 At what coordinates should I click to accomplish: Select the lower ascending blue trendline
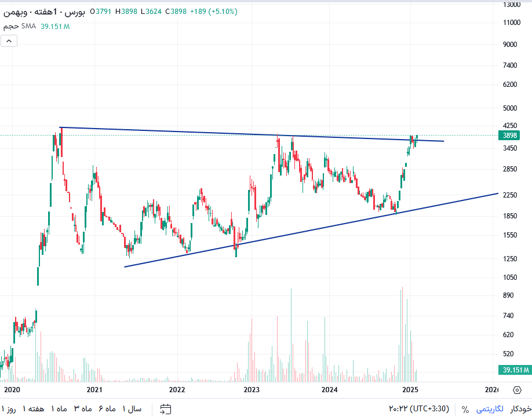(x=311, y=230)
